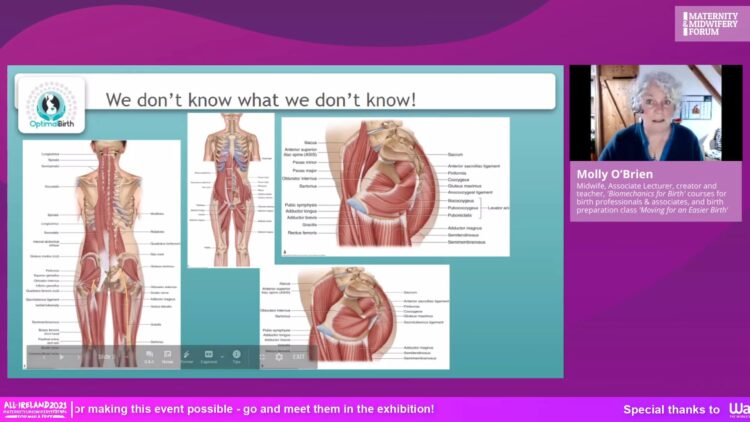This screenshot has height=422, width=750.
Task: Click the 'Molly O'Brien' speaker name
Action: pyautogui.click(x=615, y=174)
